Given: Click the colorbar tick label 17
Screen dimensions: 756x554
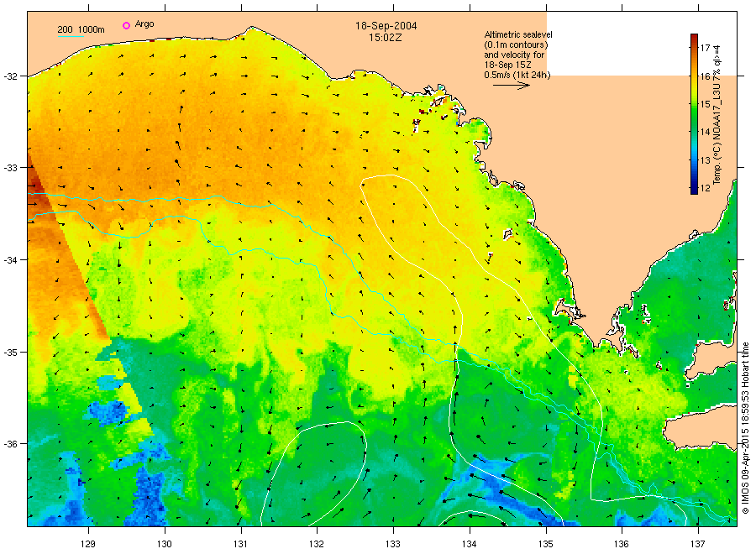Looking at the screenshot, I should [x=706, y=48].
